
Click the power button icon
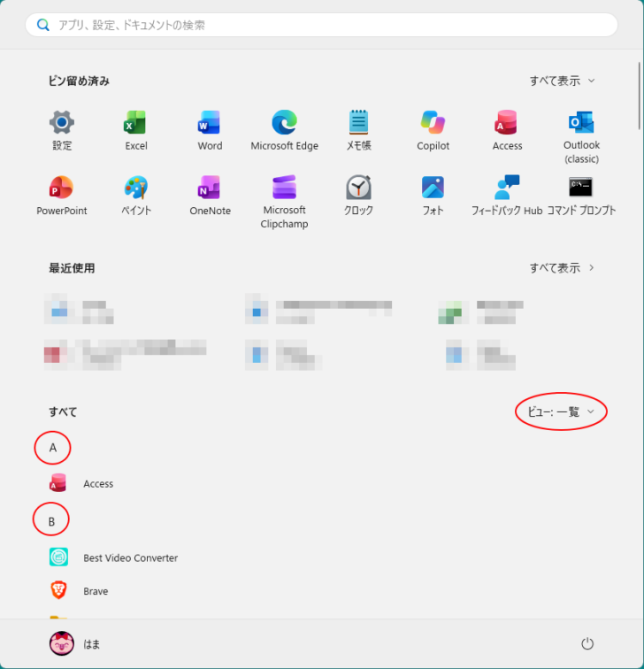587,643
